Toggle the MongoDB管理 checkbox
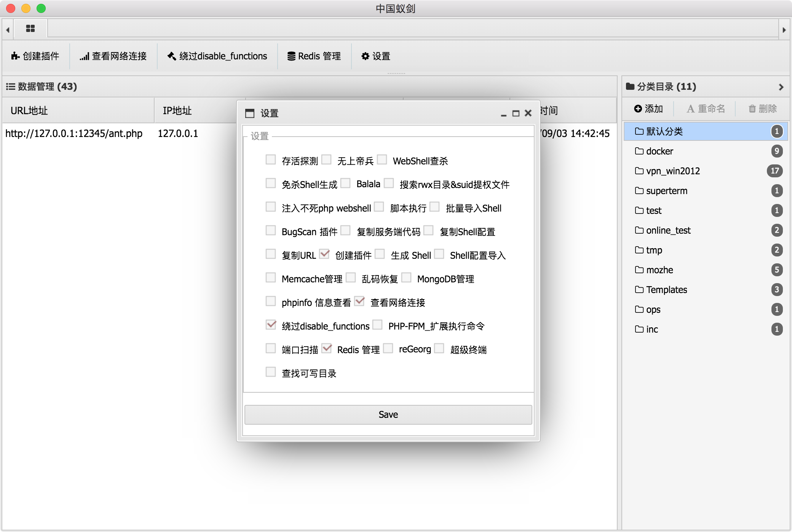This screenshot has height=532, width=792. pyautogui.click(x=406, y=277)
